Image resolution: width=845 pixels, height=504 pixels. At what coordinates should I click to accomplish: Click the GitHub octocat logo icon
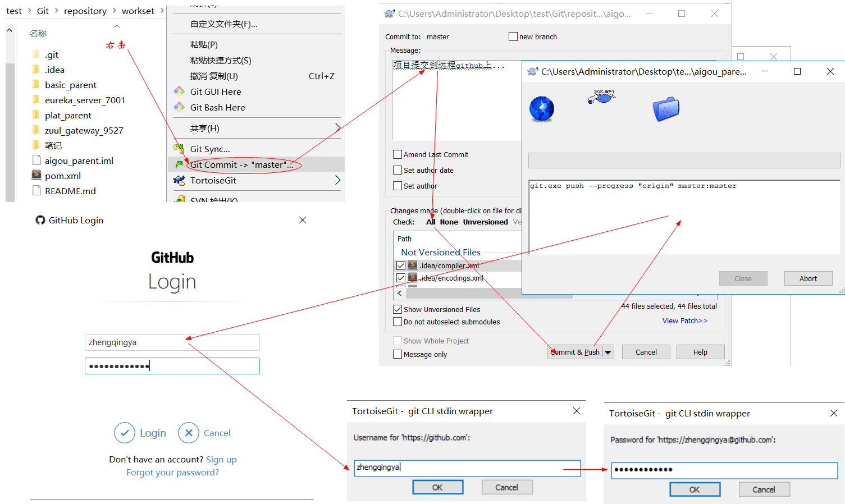click(40, 220)
